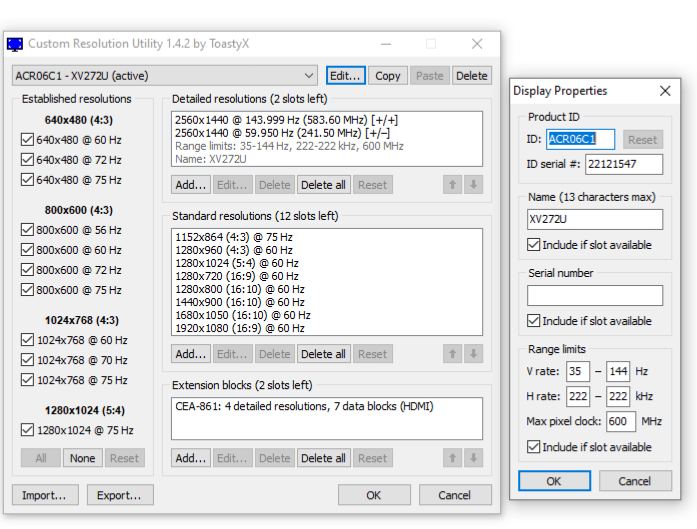Toggle the 1024x768 @ 70 Hz checkbox

pyautogui.click(x=27, y=360)
